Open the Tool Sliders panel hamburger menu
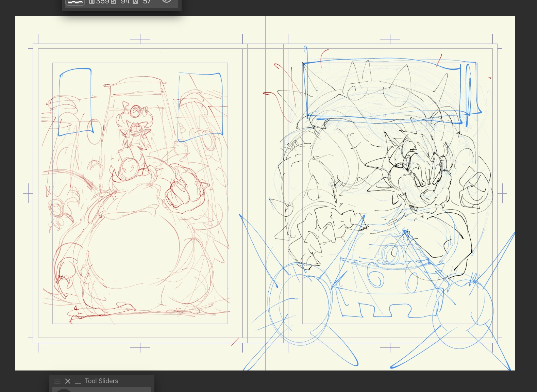537x392 pixels. coord(57,381)
